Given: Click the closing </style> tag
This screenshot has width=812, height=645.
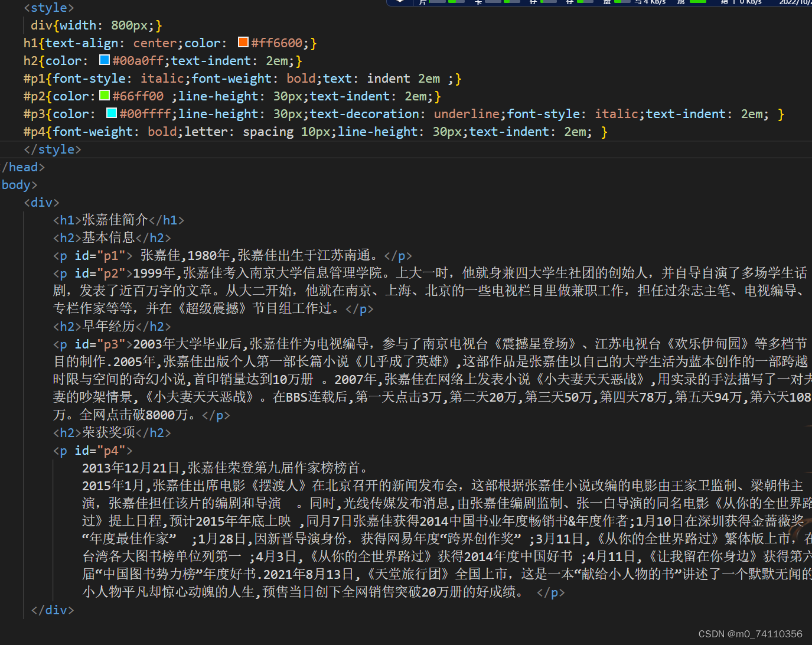Looking at the screenshot, I should pos(53,149).
